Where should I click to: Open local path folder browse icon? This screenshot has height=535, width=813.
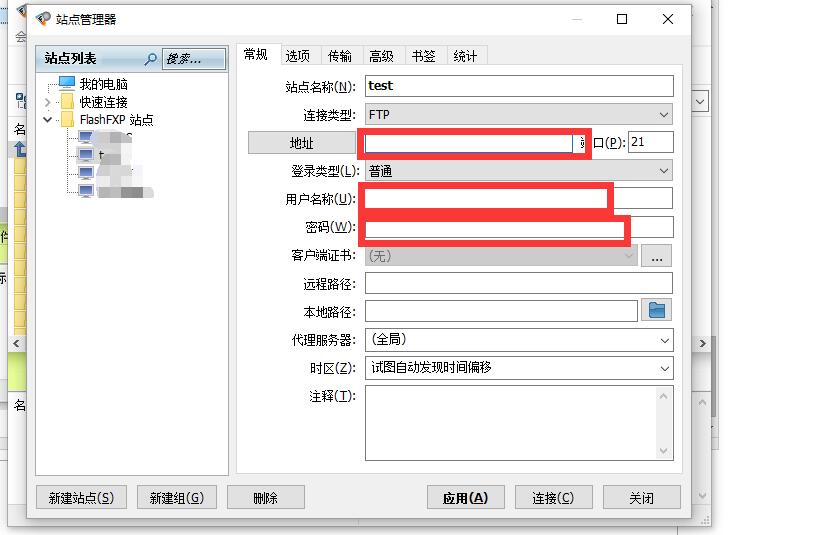pyautogui.click(x=656, y=311)
